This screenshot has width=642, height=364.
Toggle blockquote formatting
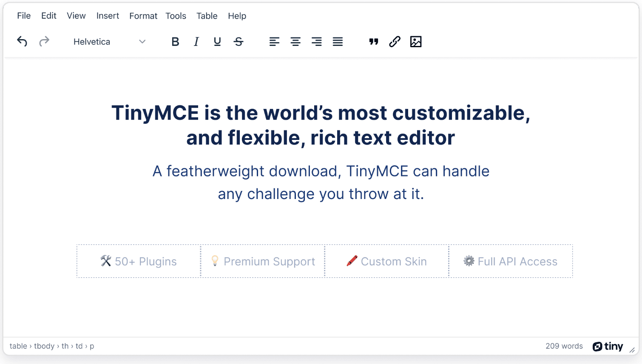click(x=374, y=41)
